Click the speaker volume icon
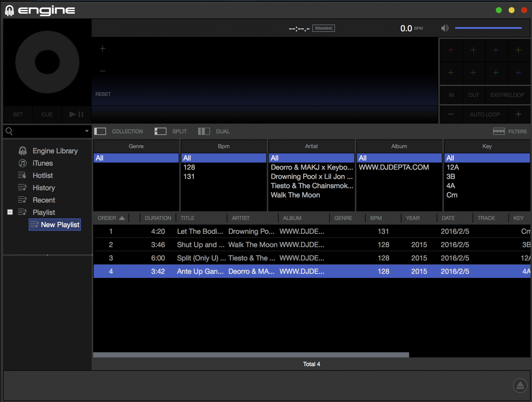 [x=445, y=28]
